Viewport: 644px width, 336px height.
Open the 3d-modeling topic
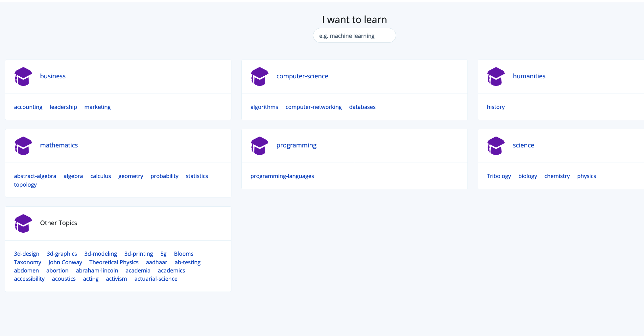101,254
